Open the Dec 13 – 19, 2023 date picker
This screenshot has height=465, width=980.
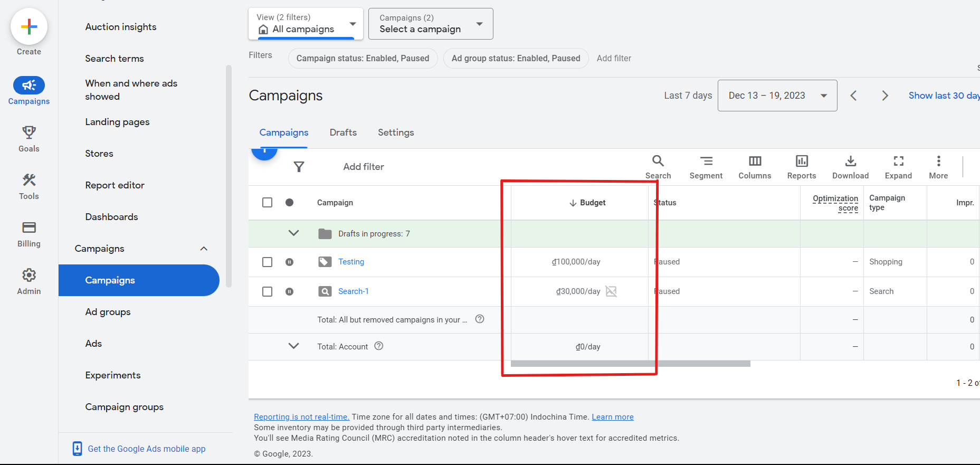[777, 96]
